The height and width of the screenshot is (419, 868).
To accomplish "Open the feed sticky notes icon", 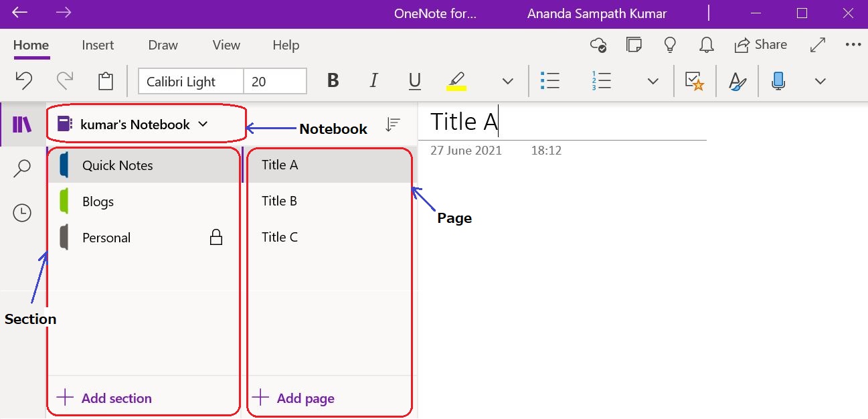I will point(634,45).
